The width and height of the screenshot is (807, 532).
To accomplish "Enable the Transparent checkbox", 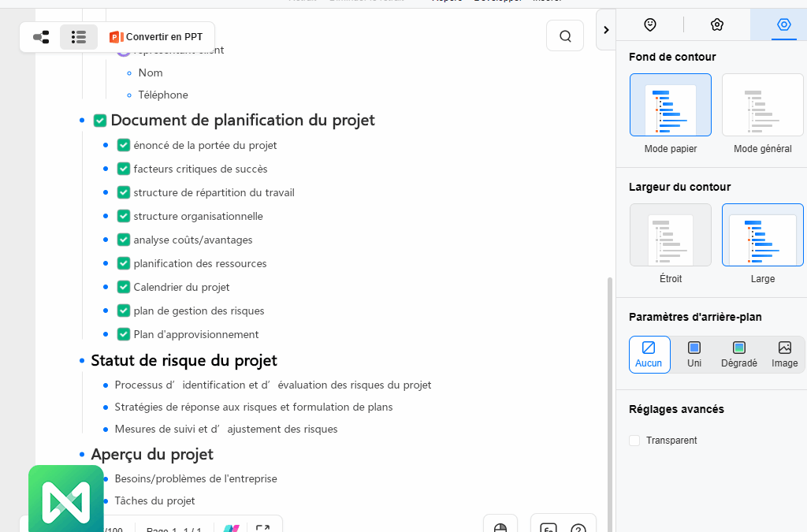I will [634, 441].
